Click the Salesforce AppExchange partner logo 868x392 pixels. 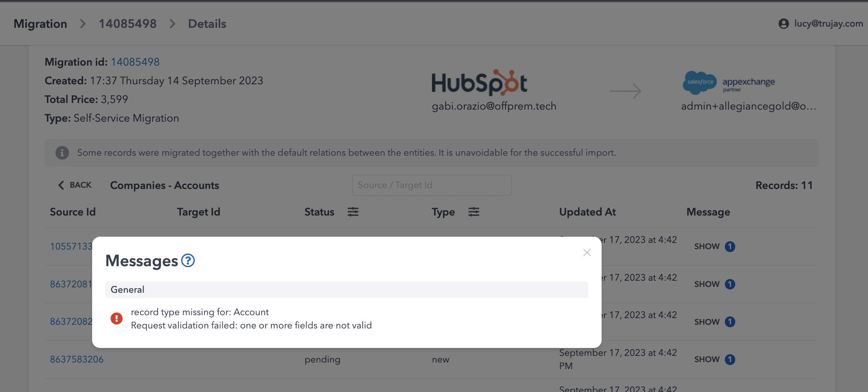pos(728,83)
